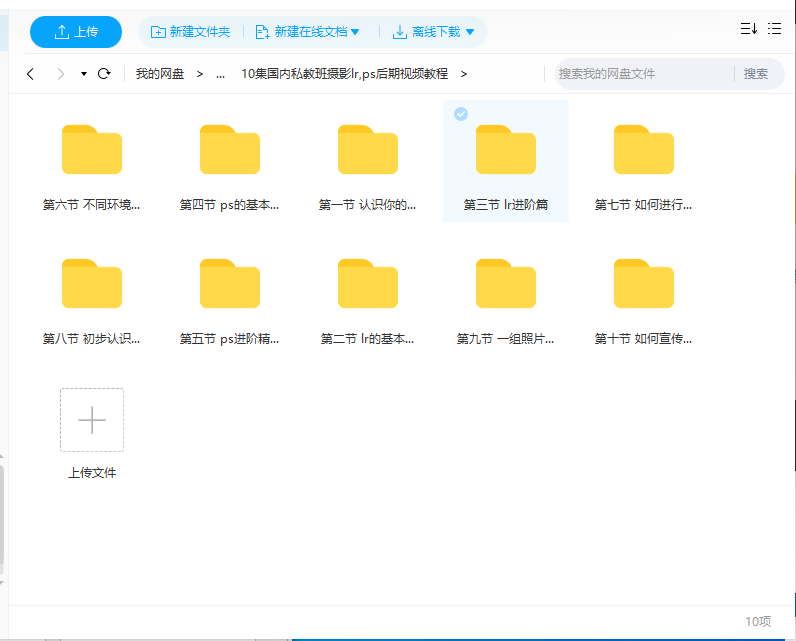Open folder icon 第二节 lr的基本...
This screenshot has height=641, width=796.
(368, 283)
